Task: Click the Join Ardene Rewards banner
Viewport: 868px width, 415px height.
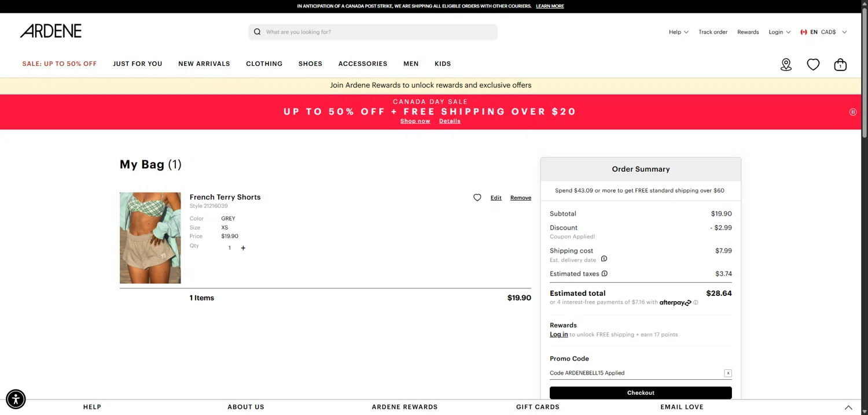Action: click(x=431, y=86)
